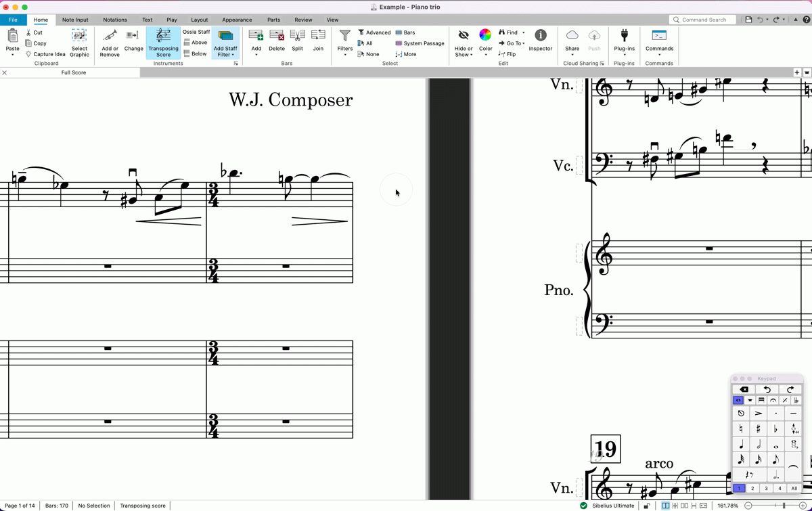Viewport: 812px width, 511px height.
Task: Select voice 3 on Keypad
Action: [x=766, y=488]
